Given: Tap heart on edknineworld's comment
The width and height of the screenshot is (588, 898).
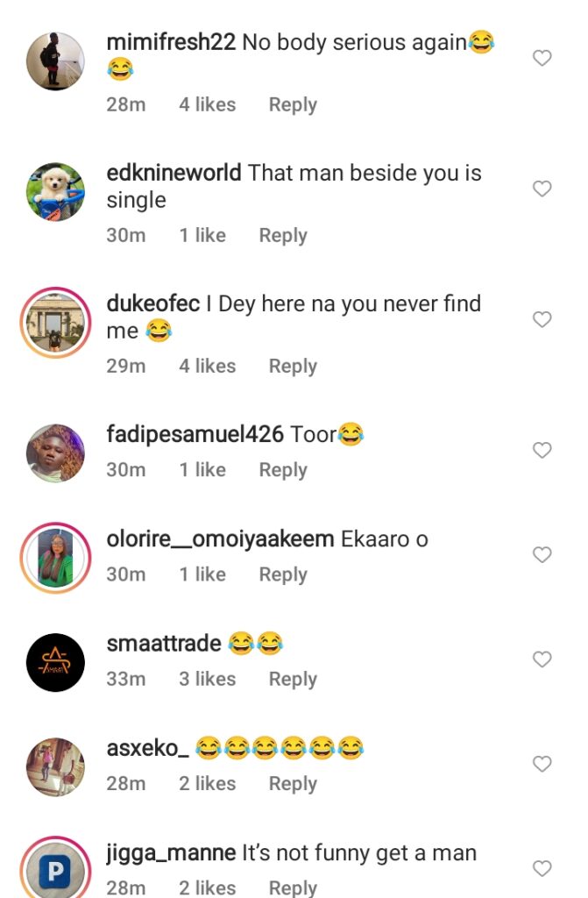Looking at the screenshot, I should 542,189.
